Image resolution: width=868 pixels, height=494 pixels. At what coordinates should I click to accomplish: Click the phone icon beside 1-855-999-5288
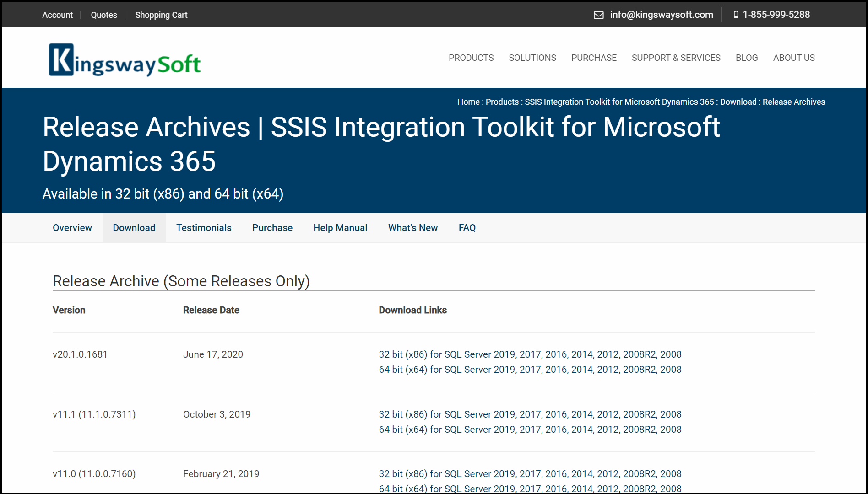coord(736,15)
